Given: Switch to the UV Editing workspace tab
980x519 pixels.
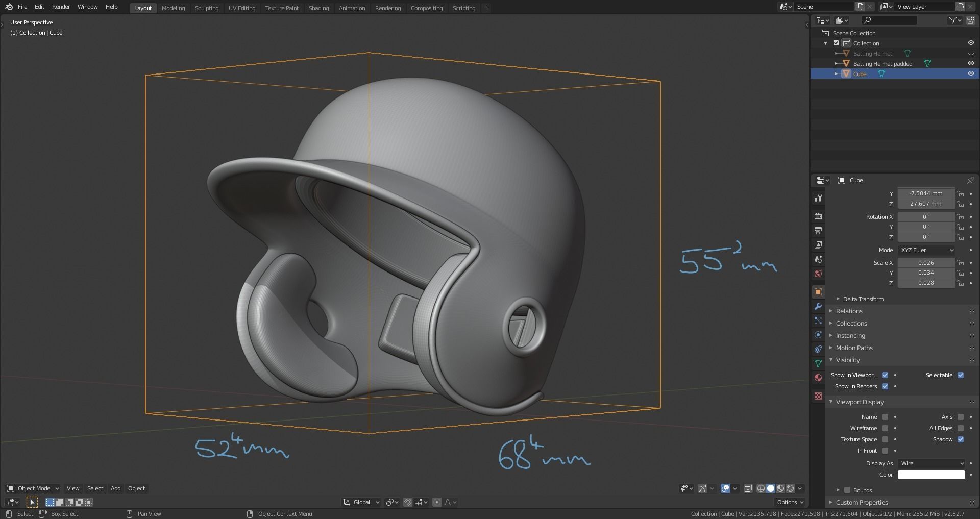Looking at the screenshot, I should (242, 8).
